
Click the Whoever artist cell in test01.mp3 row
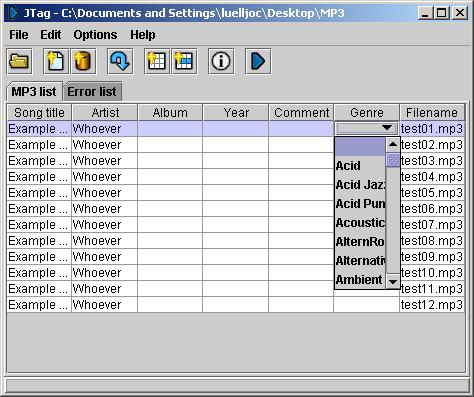[104, 129]
